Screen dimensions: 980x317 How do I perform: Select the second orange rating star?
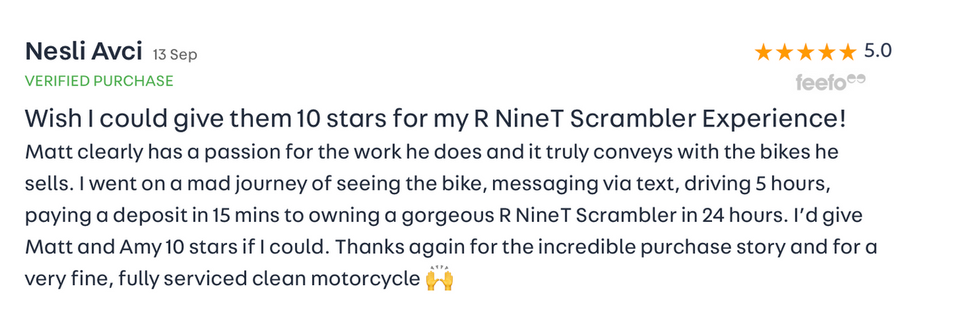click(x=784, y=52)
